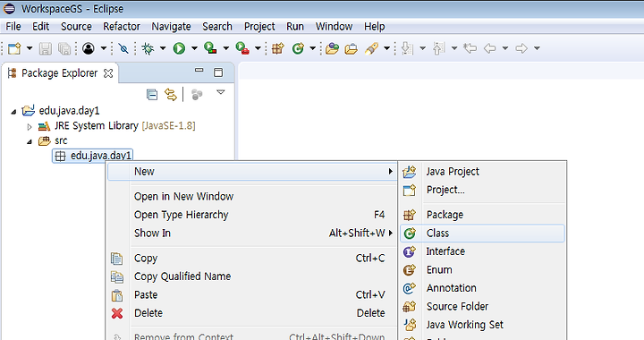Choose Class in the New submenu

pyautogui.click(x=482, y=234)
